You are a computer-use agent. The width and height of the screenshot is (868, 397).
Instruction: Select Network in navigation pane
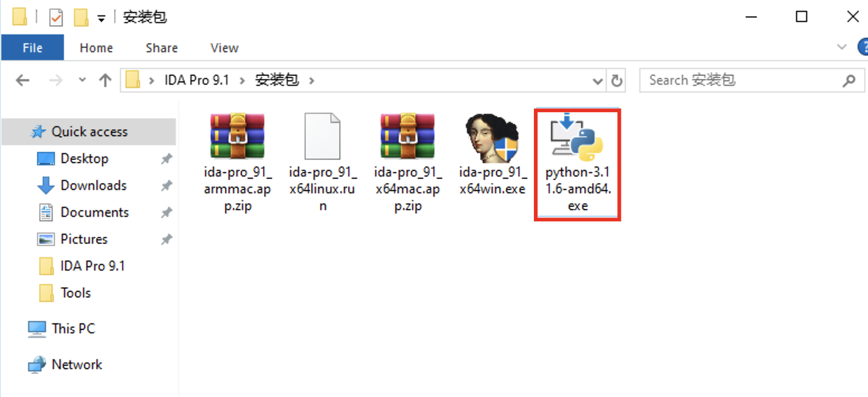[77, 365]
